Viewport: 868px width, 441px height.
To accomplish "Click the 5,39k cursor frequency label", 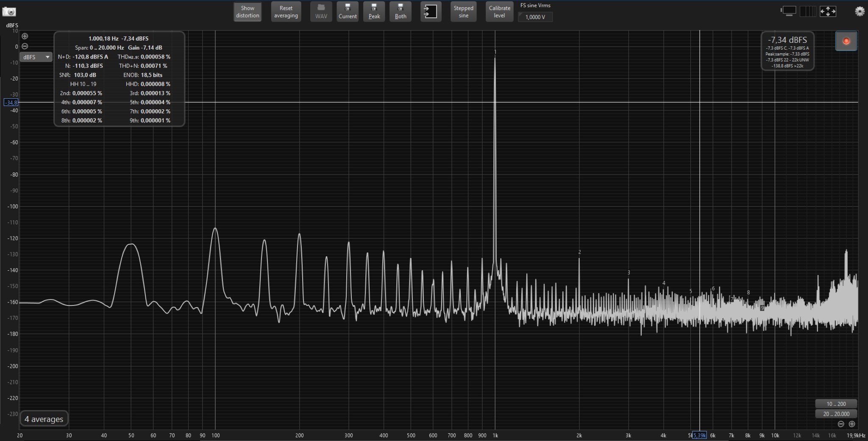I will point(699,435).
